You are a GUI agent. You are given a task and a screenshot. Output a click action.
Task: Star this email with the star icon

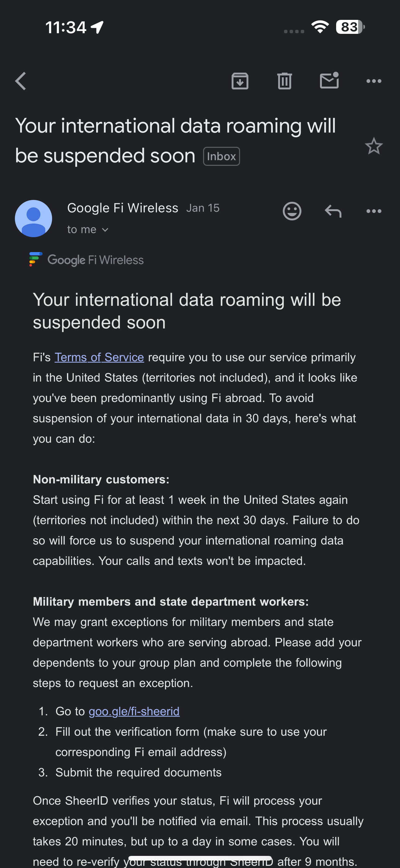coord(374,146)
